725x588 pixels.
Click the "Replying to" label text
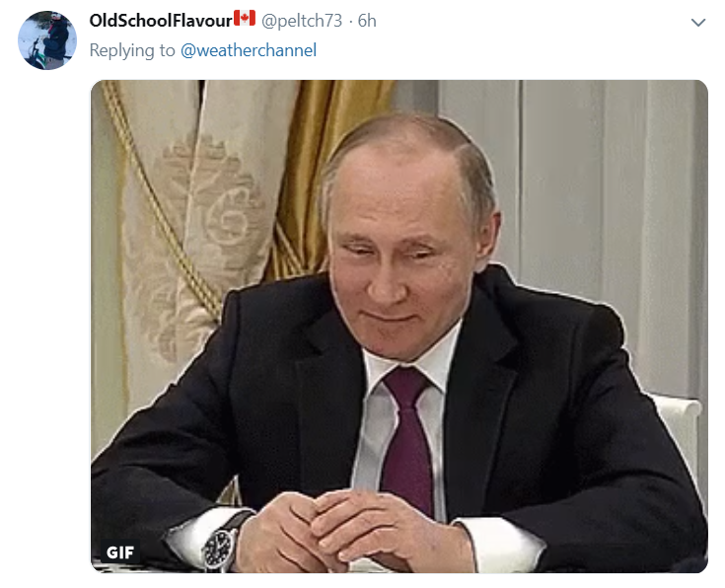click(132, 50)
